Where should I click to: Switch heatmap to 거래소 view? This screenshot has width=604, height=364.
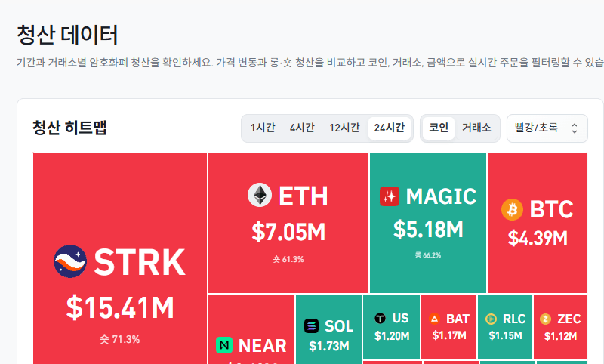tap(476, 128)
